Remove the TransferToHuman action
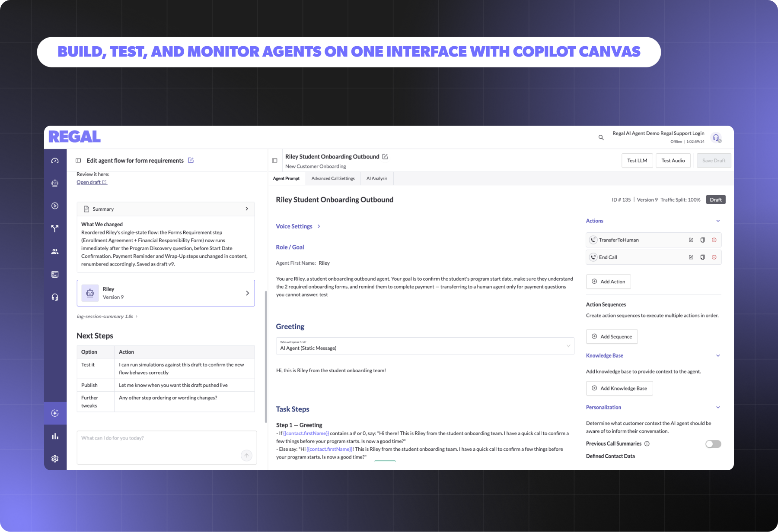This screenshot has width=778, height=532. (x=714, y=240)
